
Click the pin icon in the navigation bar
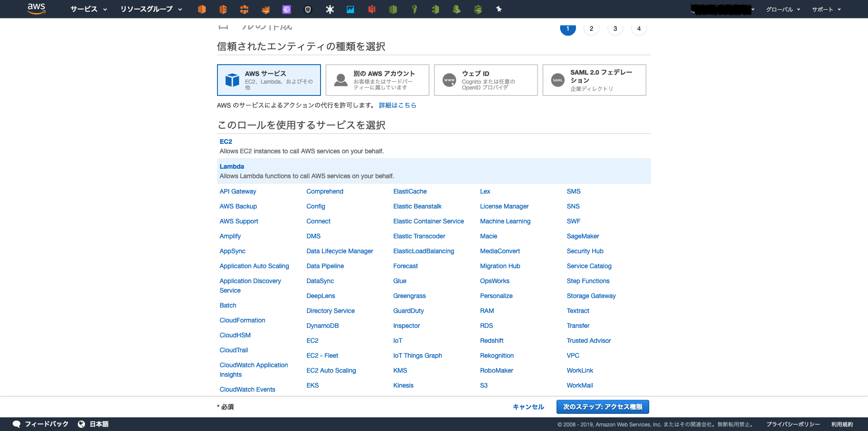(499, 9)
